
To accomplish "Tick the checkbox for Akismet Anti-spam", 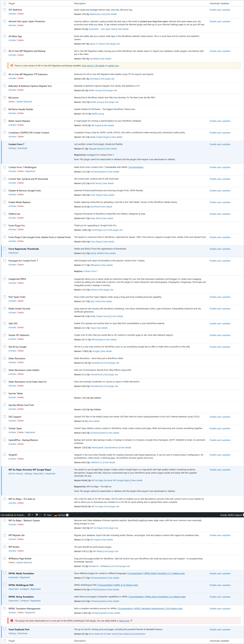I will click(5, 21).
